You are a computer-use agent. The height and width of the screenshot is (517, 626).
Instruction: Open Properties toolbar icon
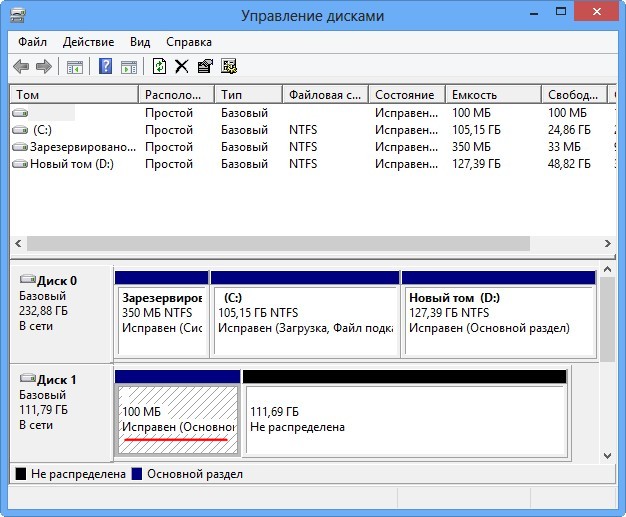point(205,66)
